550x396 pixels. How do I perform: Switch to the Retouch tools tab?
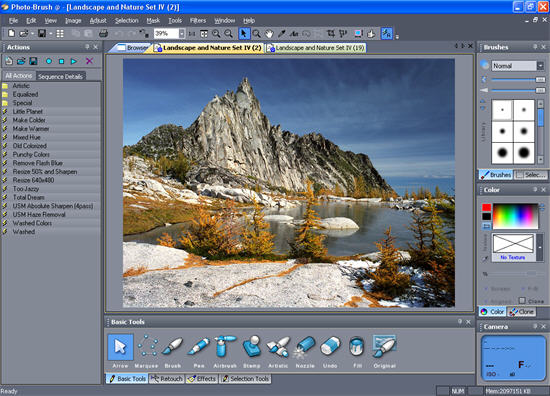pyautogui.click(x=167, y=379)
